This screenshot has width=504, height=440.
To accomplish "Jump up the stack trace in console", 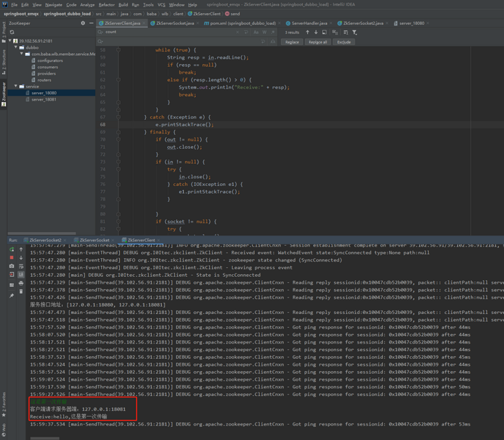I will (21, 249).
